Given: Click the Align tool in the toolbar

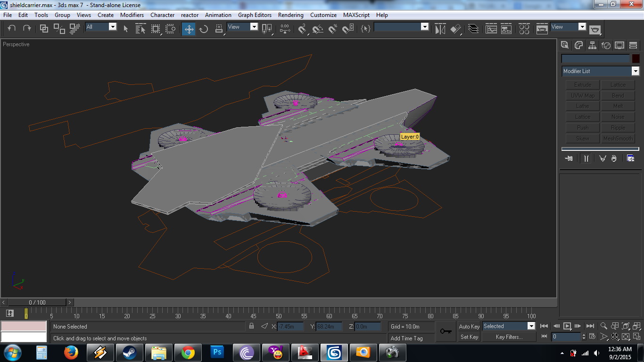Looking at the screenshot, I should click(455, 29).
